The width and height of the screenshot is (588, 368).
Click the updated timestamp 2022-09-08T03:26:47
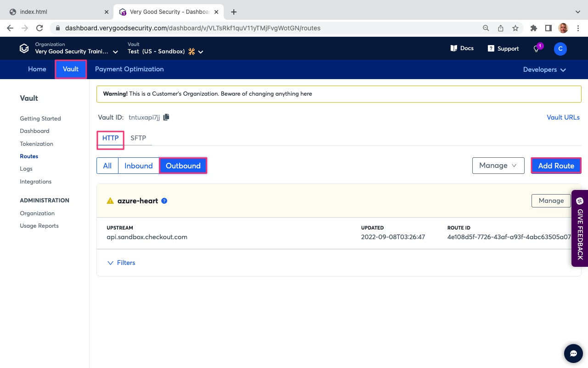click(x=393, y=237)
